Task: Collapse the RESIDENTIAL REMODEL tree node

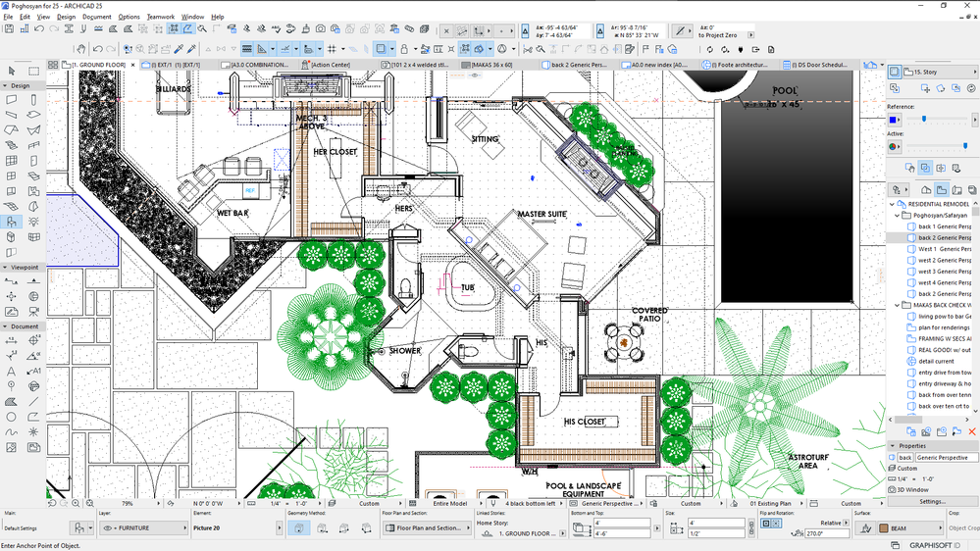Action: (892, 204)
